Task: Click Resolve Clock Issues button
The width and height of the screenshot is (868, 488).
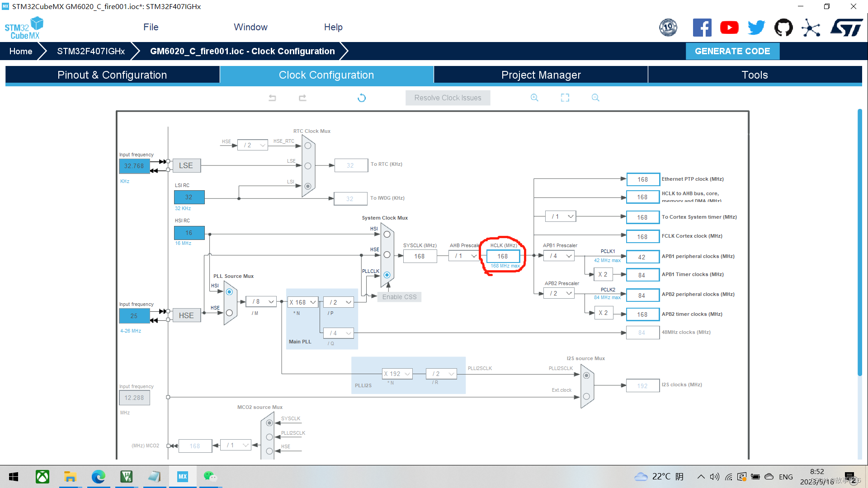Action: (x=448, y=98)
